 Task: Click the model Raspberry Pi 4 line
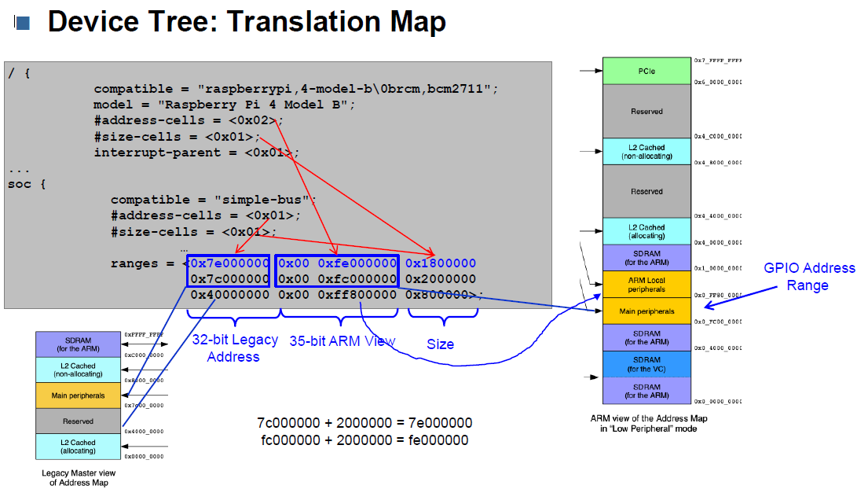coord(224,105)
